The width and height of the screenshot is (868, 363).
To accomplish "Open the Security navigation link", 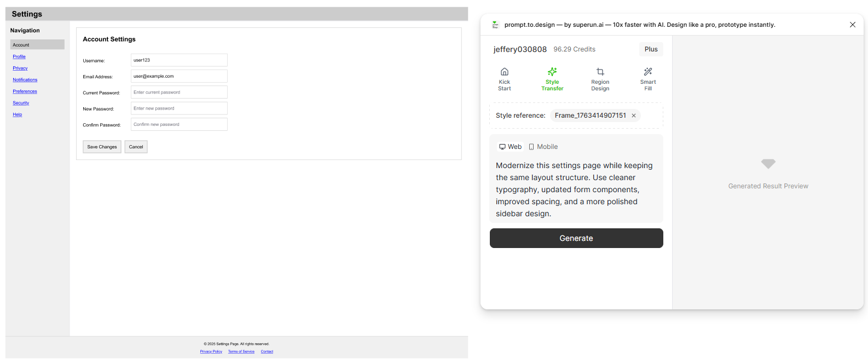I will tap(21, 103).
